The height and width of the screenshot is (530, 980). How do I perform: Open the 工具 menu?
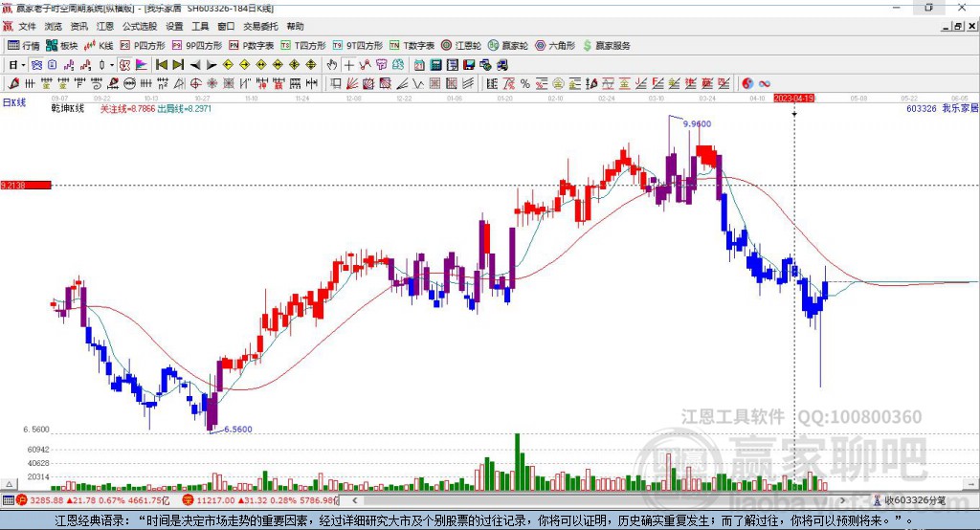coord(200,26)
